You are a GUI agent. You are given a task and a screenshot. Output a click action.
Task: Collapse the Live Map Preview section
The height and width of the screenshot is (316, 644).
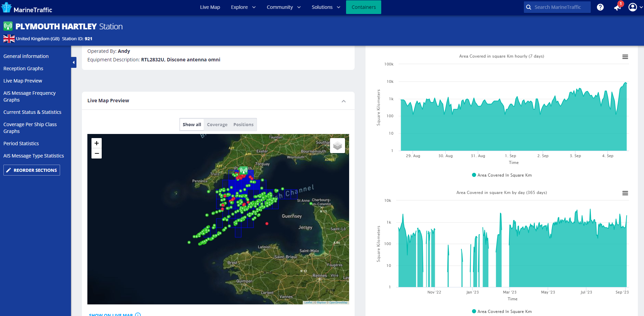344,101
